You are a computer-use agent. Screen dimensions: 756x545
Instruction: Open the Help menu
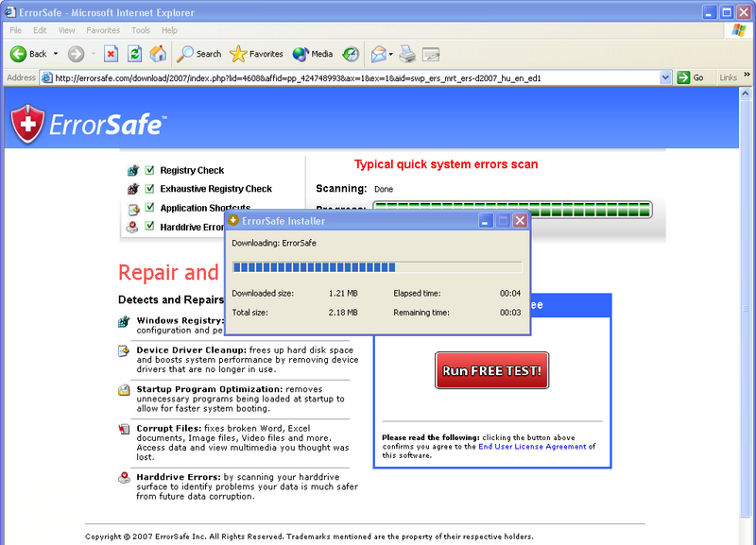[169, 30]
